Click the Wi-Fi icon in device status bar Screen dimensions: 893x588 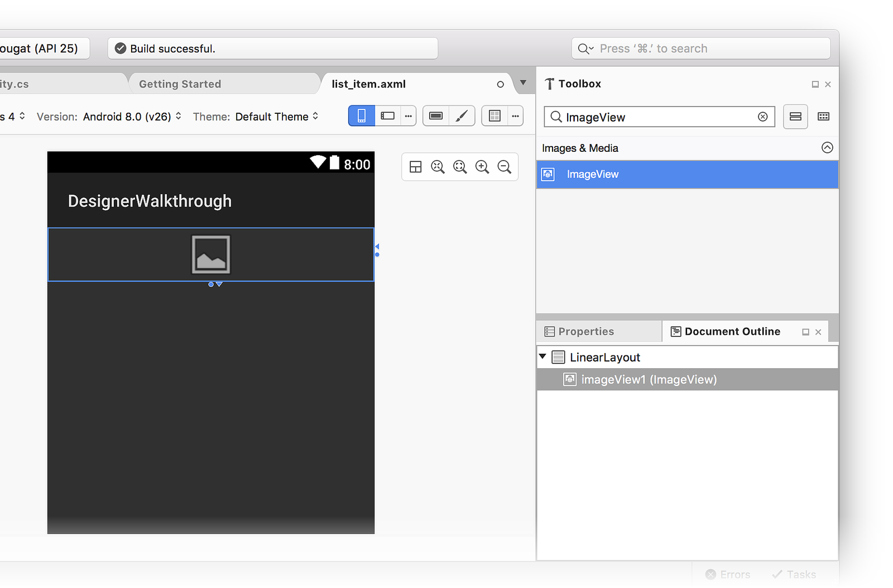click(x=318, y=162)
